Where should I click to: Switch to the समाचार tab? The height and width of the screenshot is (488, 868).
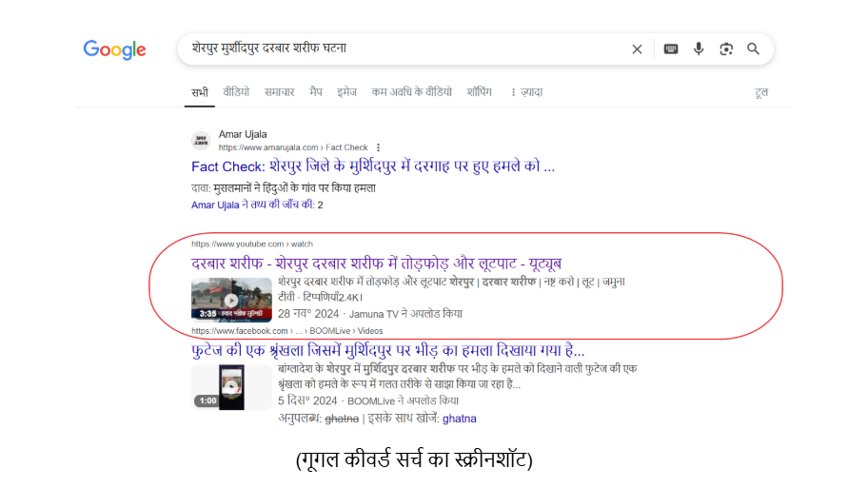(280, 92)
